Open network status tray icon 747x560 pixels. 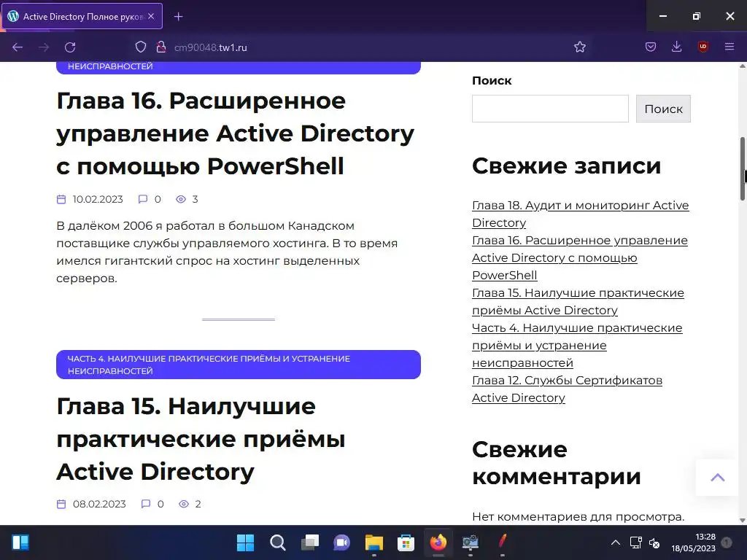pyautogui.click(x=635, y=542)
